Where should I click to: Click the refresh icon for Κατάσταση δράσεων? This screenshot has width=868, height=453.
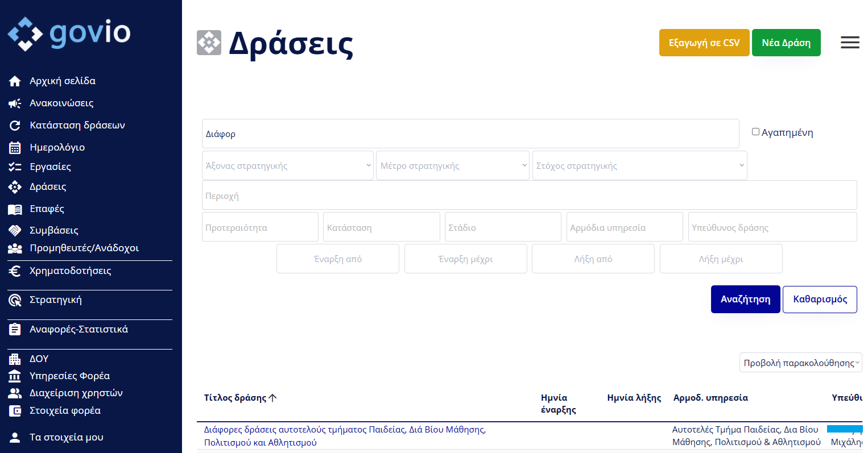(x=15, y=126)
